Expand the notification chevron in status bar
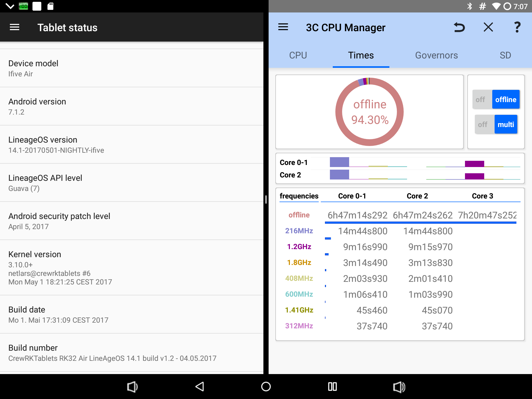The height and width of the screenshot is (399, 532). pyautogui.click(x=10, y=6)
